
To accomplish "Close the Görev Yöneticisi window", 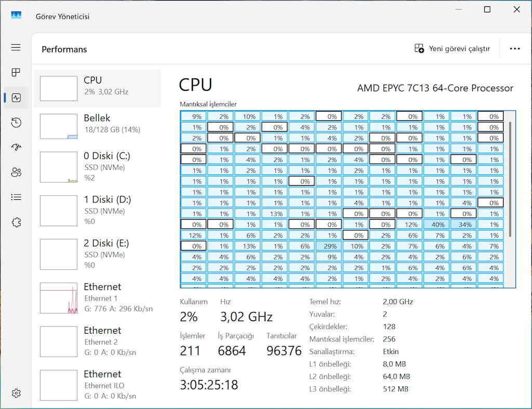I will click(x=516, y=9).
